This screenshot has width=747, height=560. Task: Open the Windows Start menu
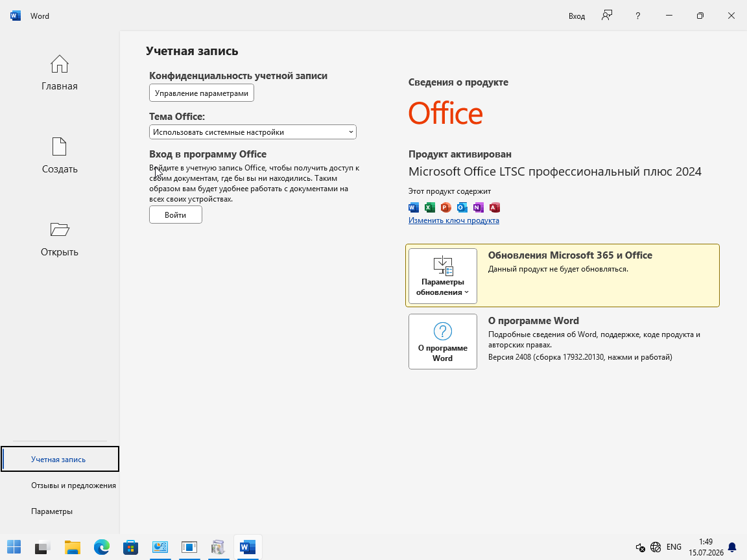(x=14, y=547)
